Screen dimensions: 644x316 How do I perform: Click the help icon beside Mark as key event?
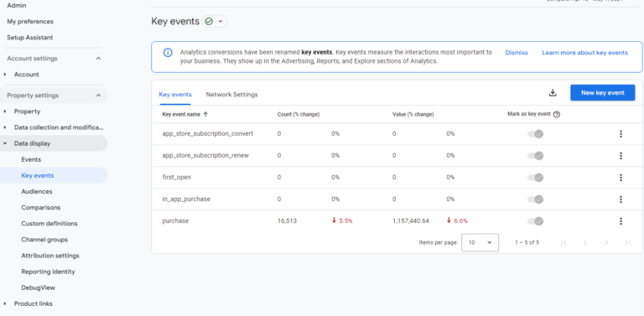557,115
